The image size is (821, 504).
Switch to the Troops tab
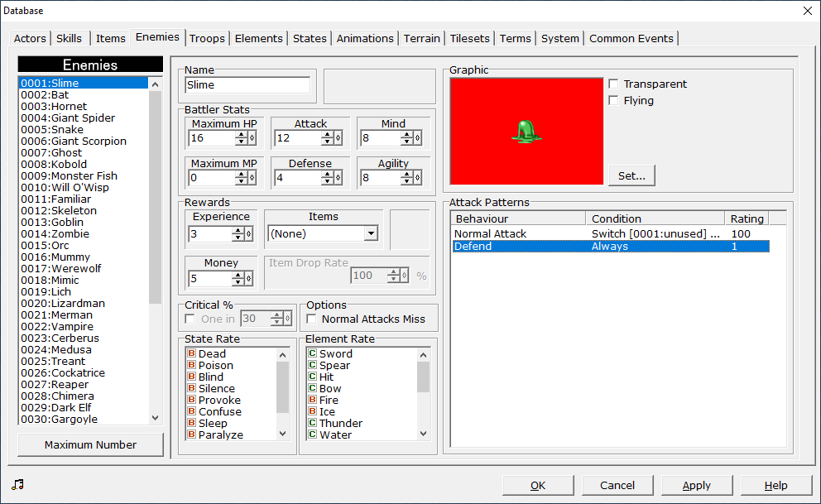click(x=207, y=38)
